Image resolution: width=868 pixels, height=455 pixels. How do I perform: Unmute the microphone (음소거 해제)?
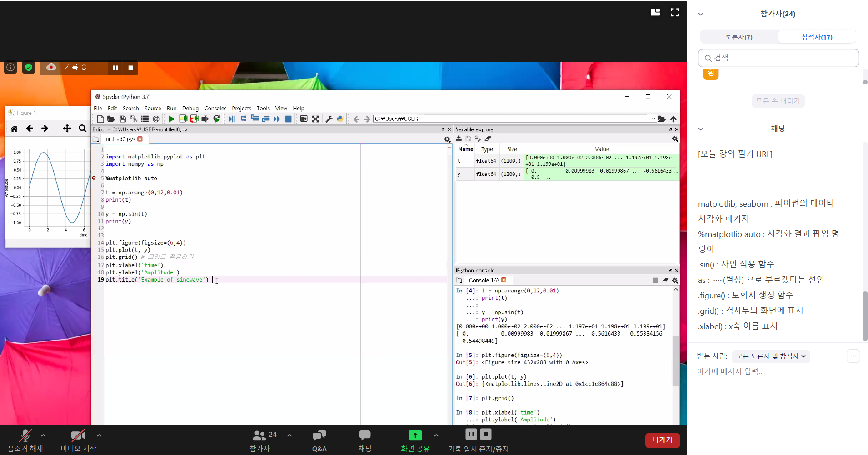[25, 440]
